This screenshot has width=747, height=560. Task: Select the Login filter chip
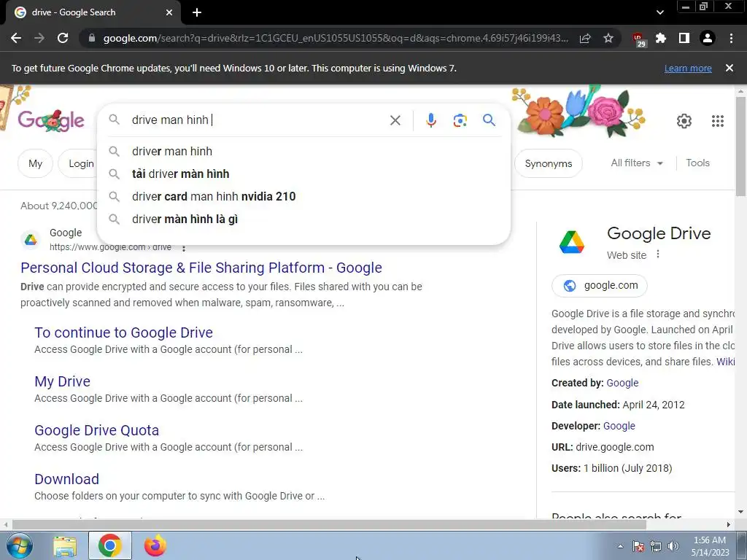pyautogui.click(x=77, y=163)
